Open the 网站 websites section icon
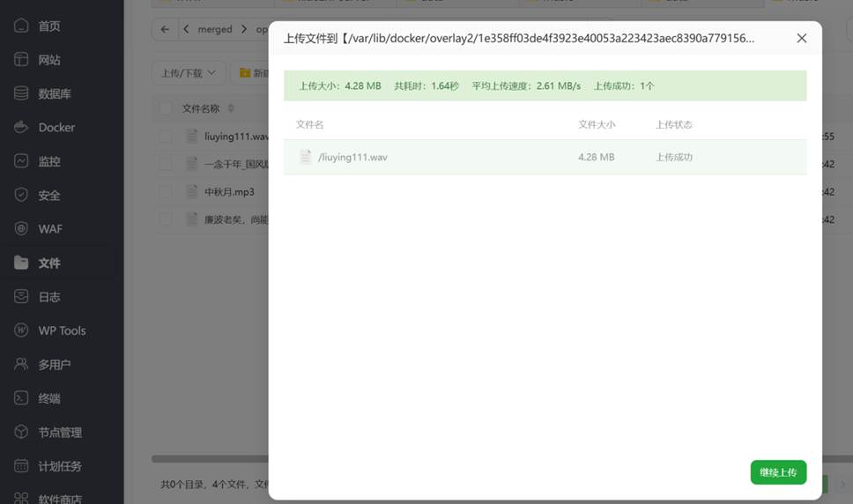The height and width of the screenshot is (504, 853). tap(22, 60)
